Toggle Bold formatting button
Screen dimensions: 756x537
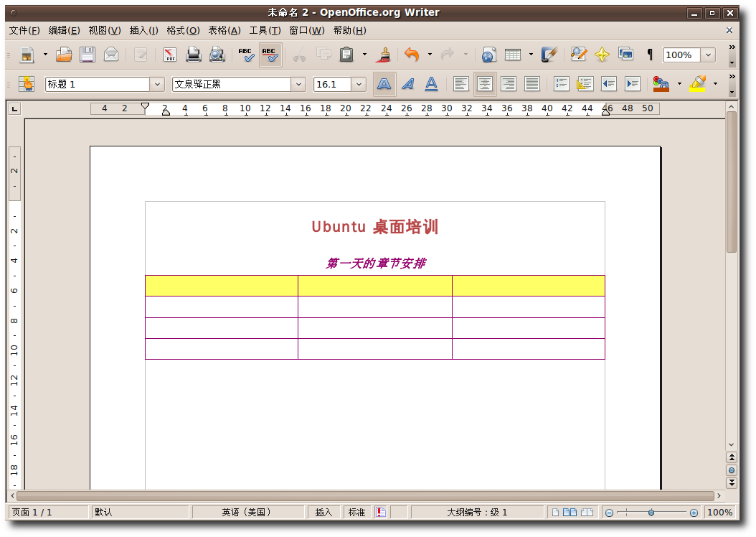pyautogui.click(x=384, y=85)
